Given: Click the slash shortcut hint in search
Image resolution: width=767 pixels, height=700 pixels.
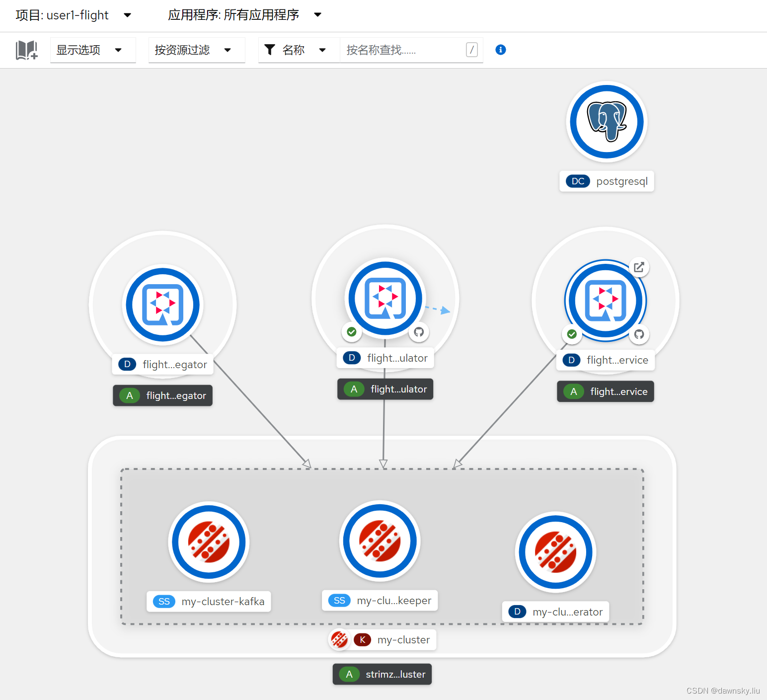Looking at the screenshot, I should tap(472, 50).
